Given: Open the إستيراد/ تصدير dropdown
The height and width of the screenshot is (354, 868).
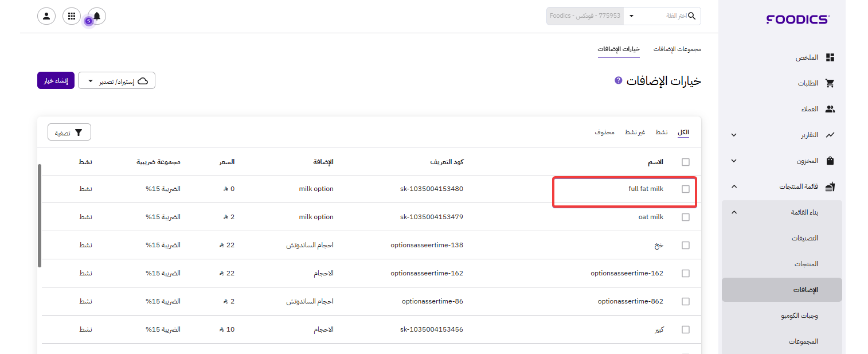Looking at the screenshot, I should (116, 81).
